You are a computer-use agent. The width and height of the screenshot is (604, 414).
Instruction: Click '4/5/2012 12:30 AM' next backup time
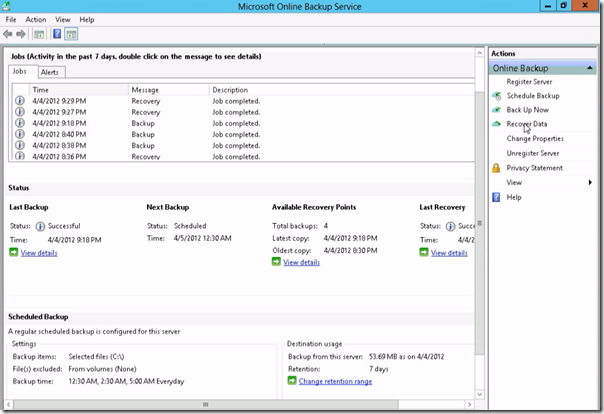click(202, 238)
